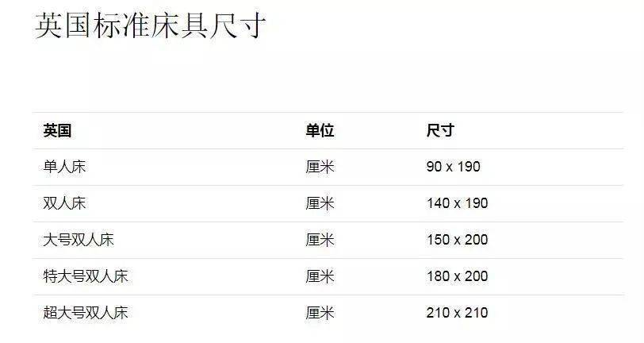Screen dimensions: 644x343
Task: Select 厘米 unit in the 双人床 row
Action: 320,203
